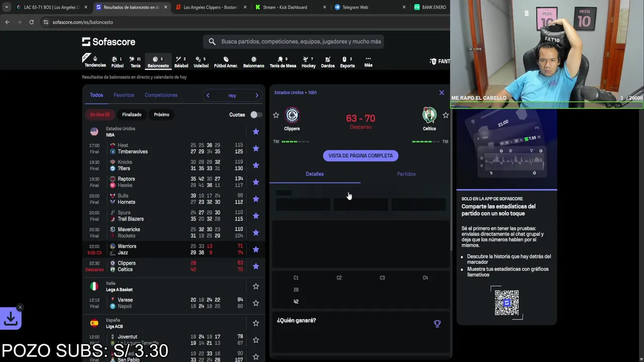The width and height of the screenshot is (644, 362).
Task: Switch to Stream - Kick Dashboard browser tab
Action: coord(290,7)
